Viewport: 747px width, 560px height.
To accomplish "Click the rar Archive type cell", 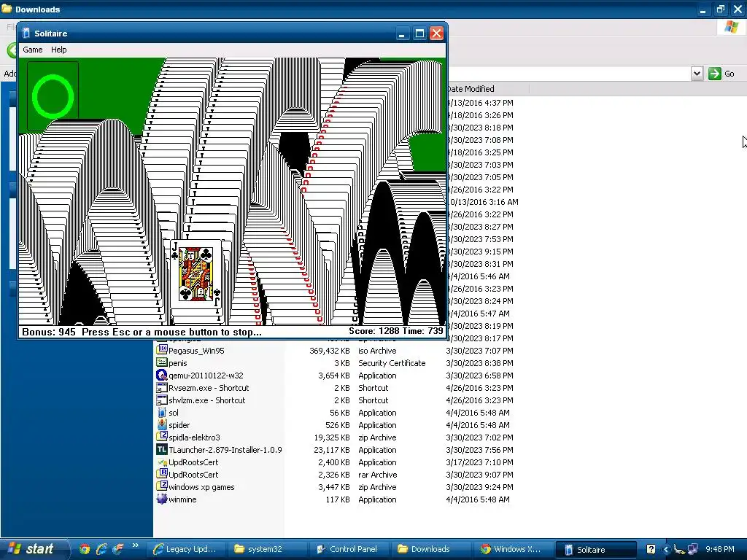I will coord(377,475).
